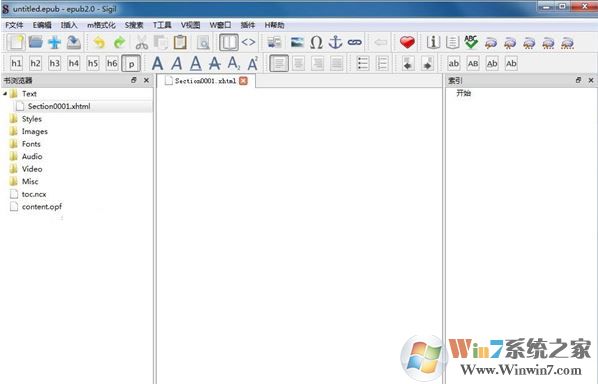Toggle Book View mode button

click(x=229, y=42)
